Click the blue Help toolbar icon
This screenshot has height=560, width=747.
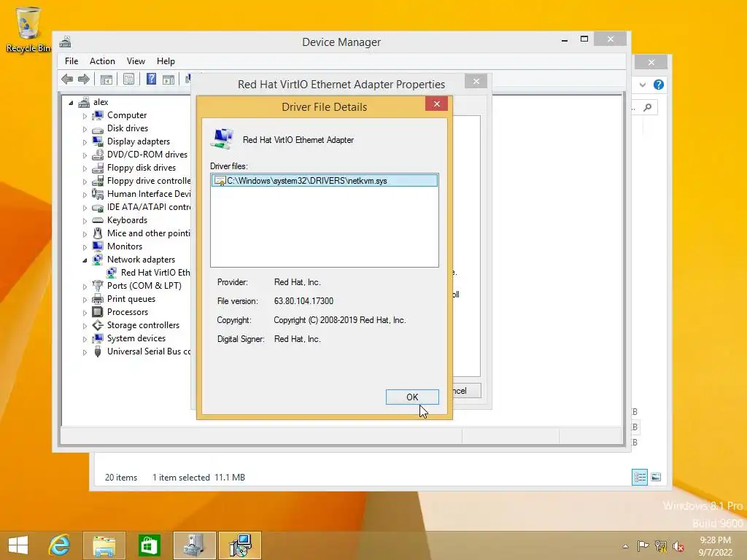point(151,79)
